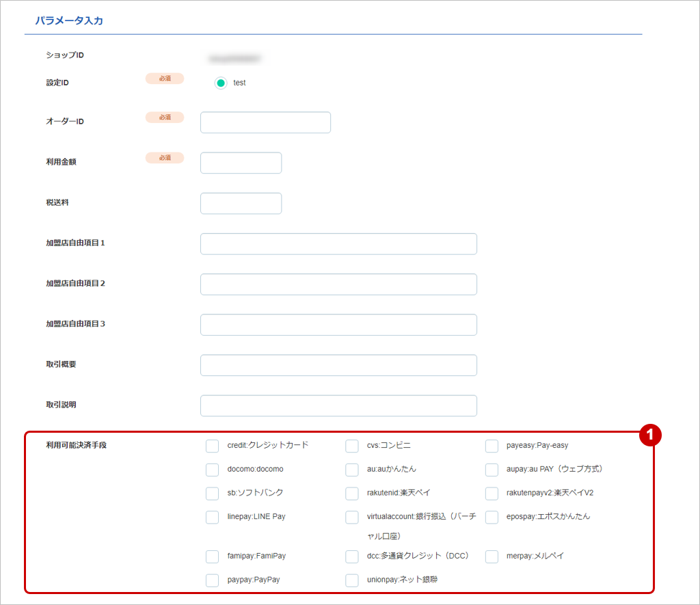Click the 利用金額 input field
The height and width of the screenshot is (605, 700).
click(241, 163)
